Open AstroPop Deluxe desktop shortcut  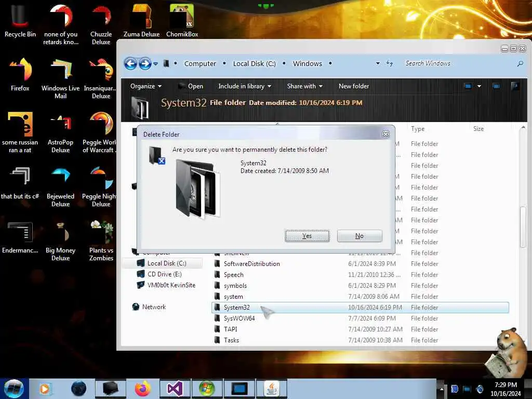(61, 132)
